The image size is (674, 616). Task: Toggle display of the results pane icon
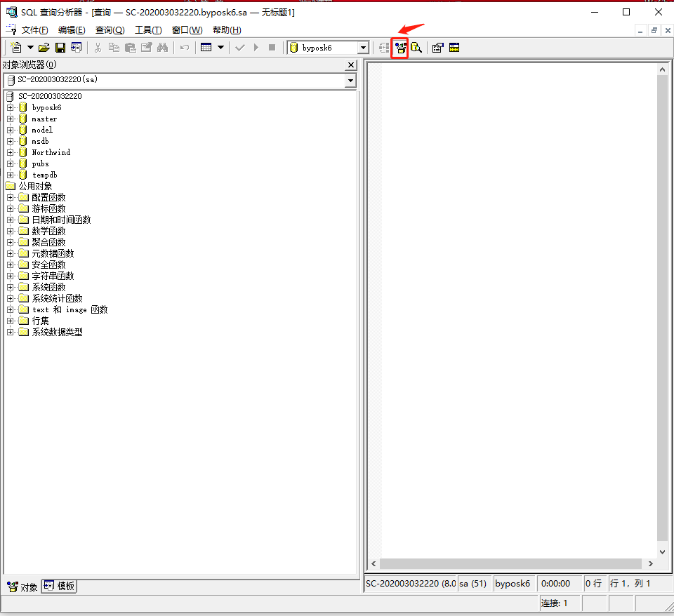tap(383, 47)
